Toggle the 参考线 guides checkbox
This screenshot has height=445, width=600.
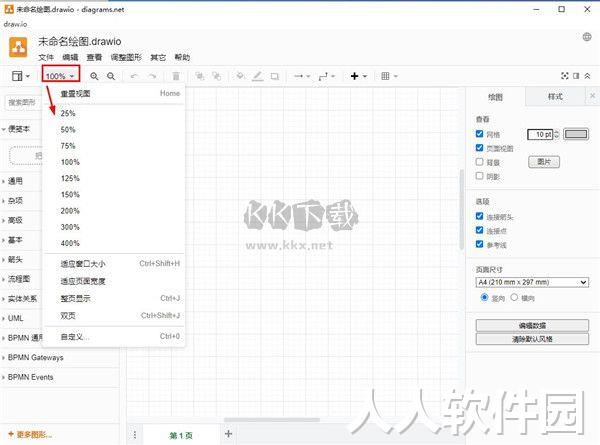[x=479, y=244]
